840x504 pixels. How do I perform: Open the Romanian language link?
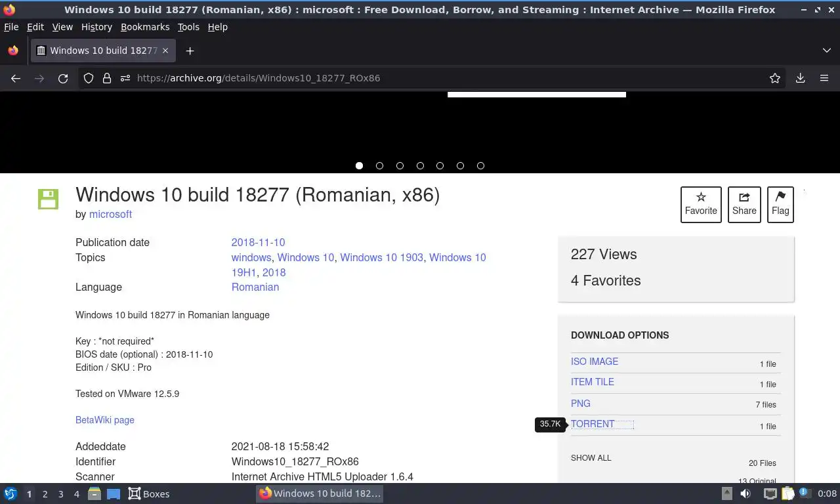(255, 287)
